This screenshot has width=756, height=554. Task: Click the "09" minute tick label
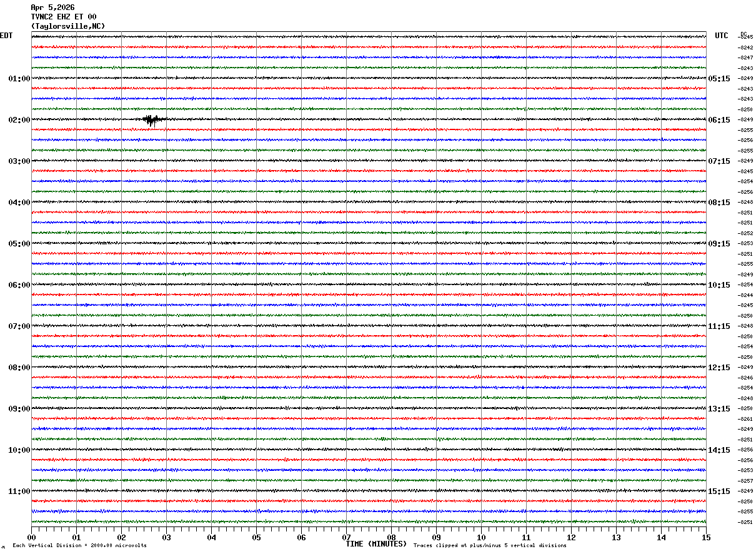(x=436, y=538)
